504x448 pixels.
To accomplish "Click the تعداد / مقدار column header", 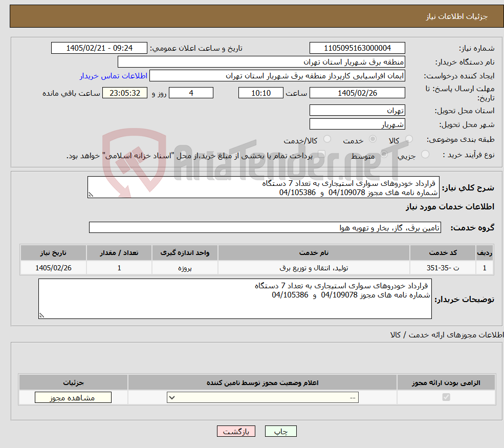I will [119, 253].
